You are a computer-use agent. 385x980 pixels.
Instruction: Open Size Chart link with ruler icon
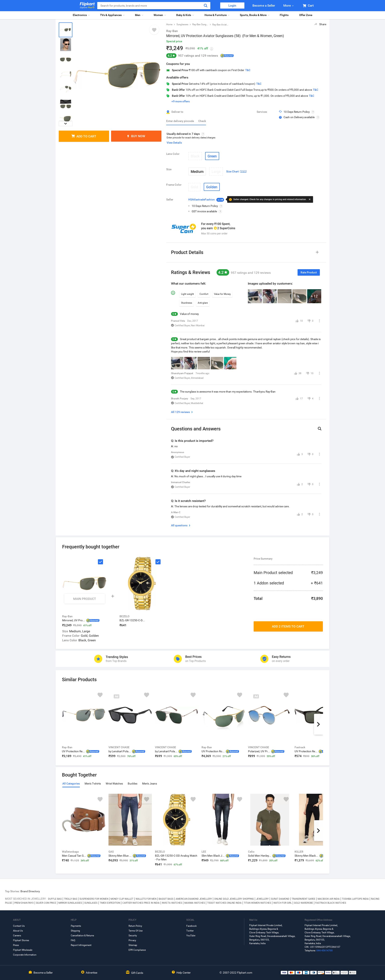pyautogui.click(x=236, y=172)
